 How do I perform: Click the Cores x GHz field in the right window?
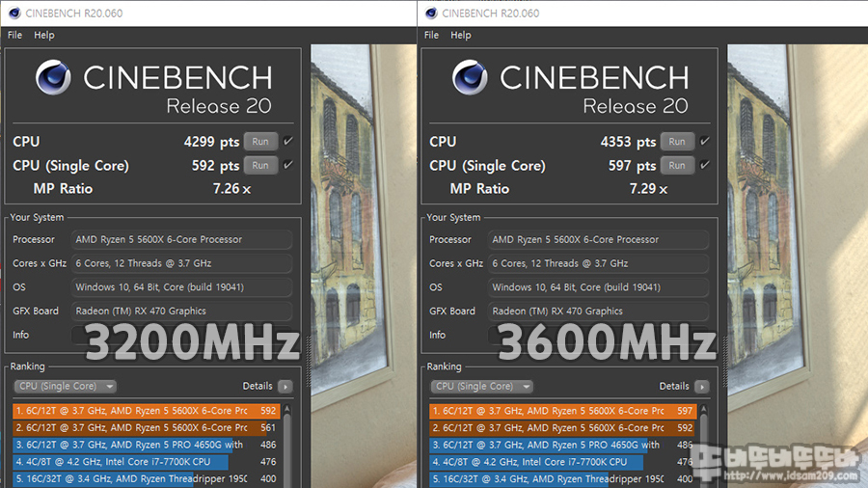coord(598,263)
